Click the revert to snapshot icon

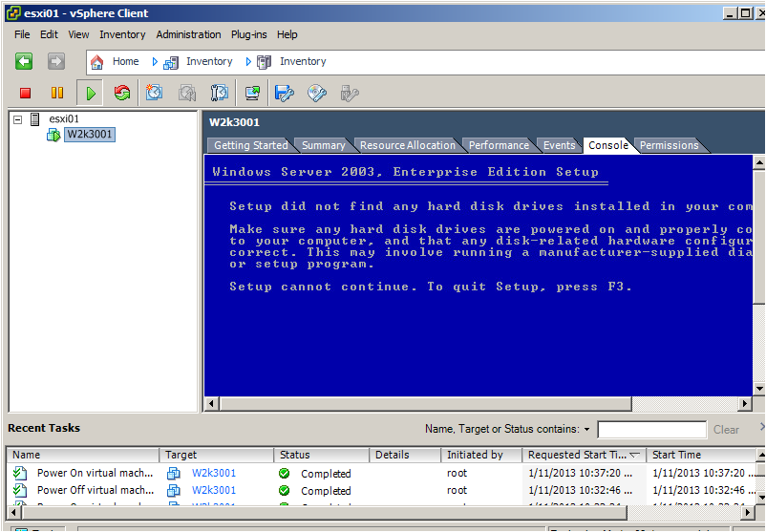point(187,93)
